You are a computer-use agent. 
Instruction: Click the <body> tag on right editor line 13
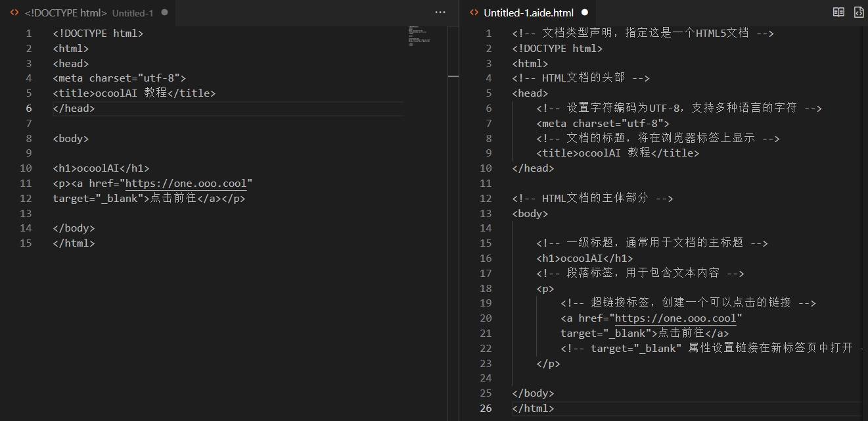(x=530, y=214)
